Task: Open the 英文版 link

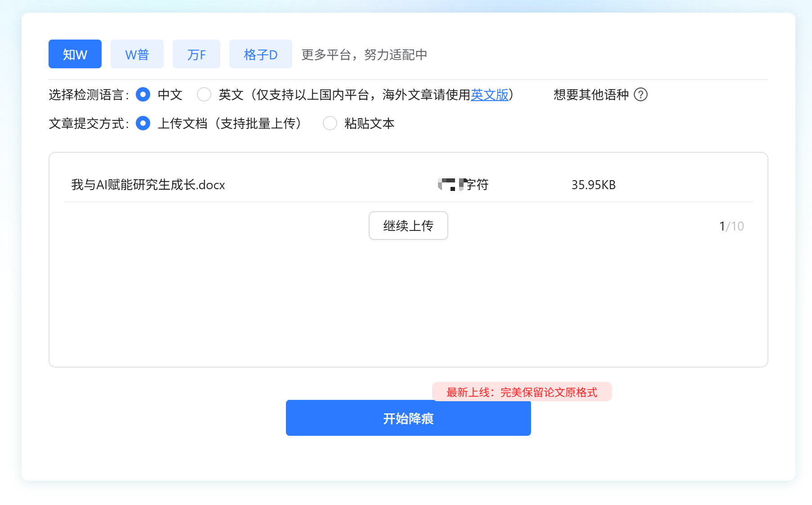Action: (x=489, y=95)
